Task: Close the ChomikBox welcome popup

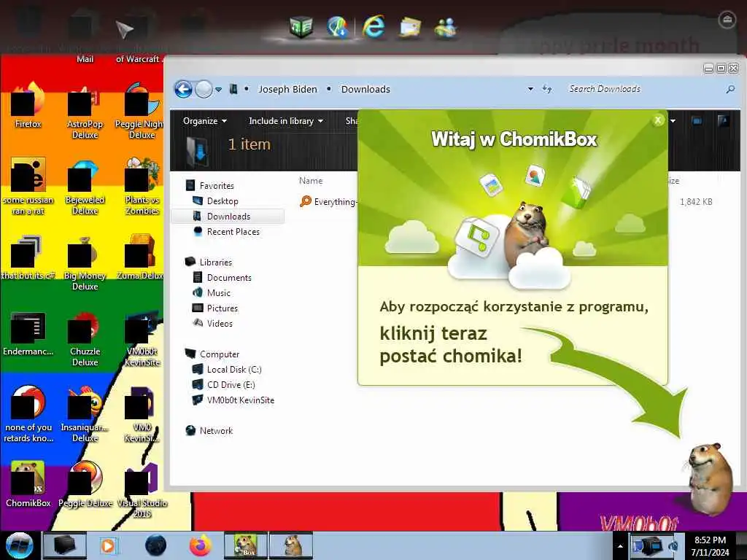Action: pyautogui.click(x=658, y=120)
